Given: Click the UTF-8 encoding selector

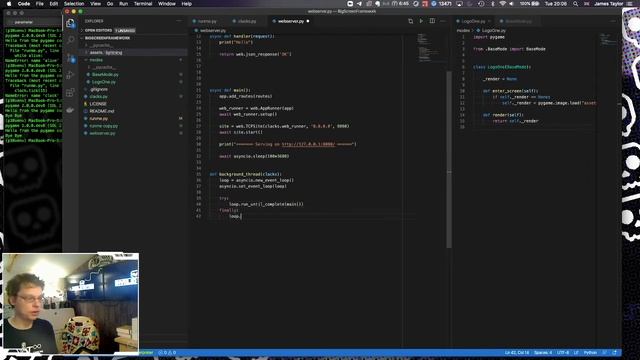Looking at the screenshot, I should pyautogui.click(x=563, y=353).
